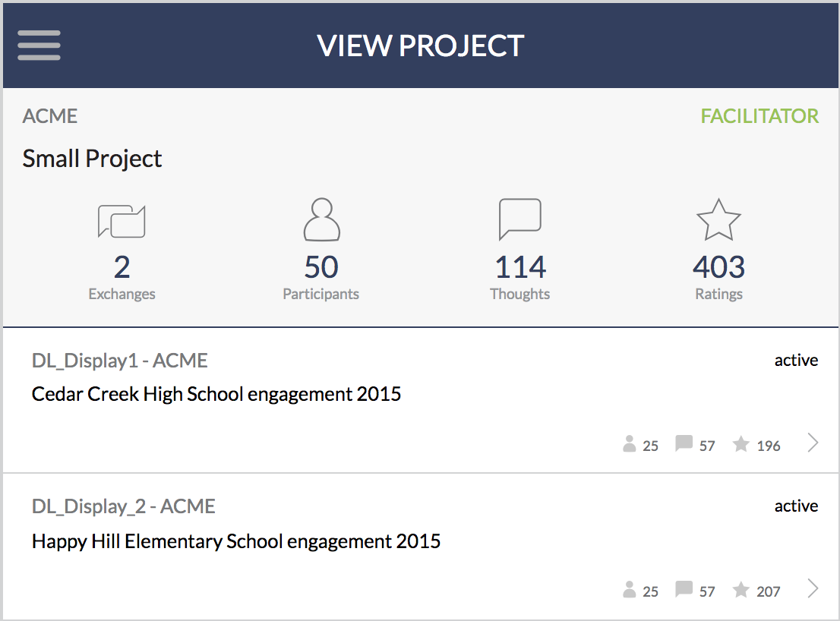
Task: Click the participants icon in Cedar Creek row
Action: [630, 444]
